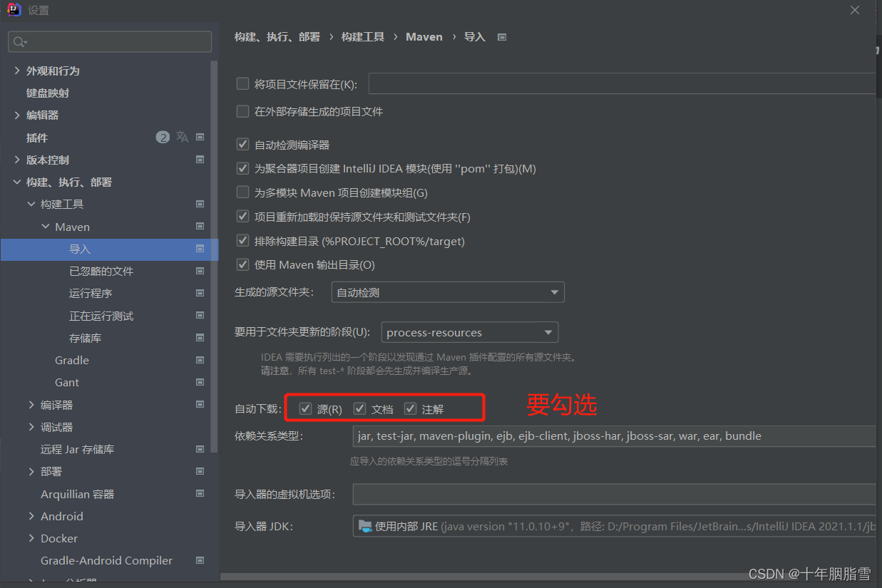Click folder icon in 导入器 JDK field

[x=365, y=526]
